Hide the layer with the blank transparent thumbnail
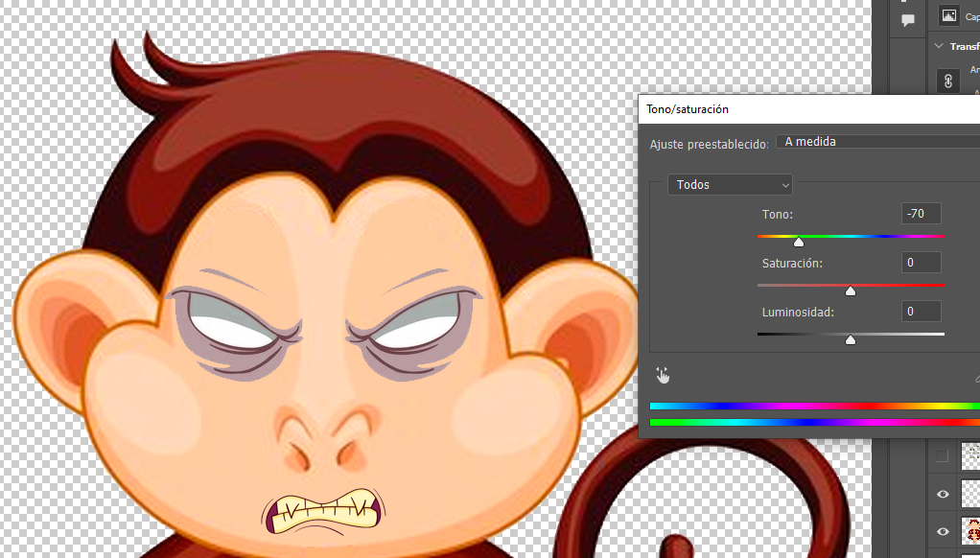This screenshot has width=980, height=558. (943, 494)
